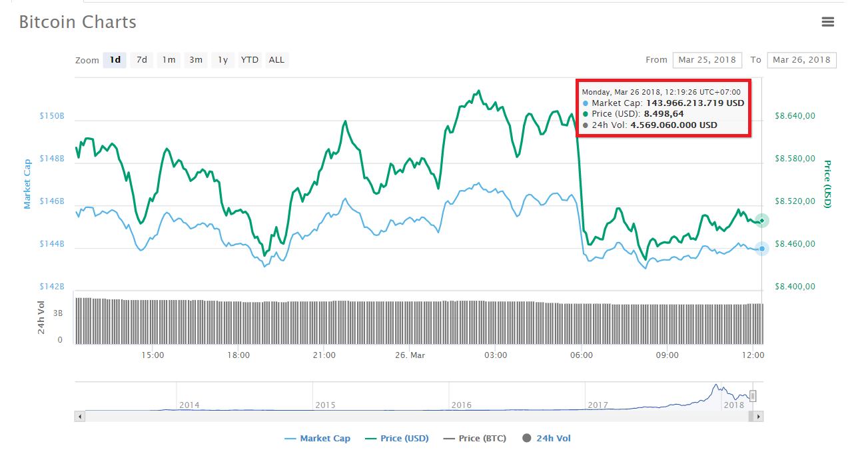Click the navigator range handle near 2018
This screenshot has width=868, height=450.
(x=753, y=396)
